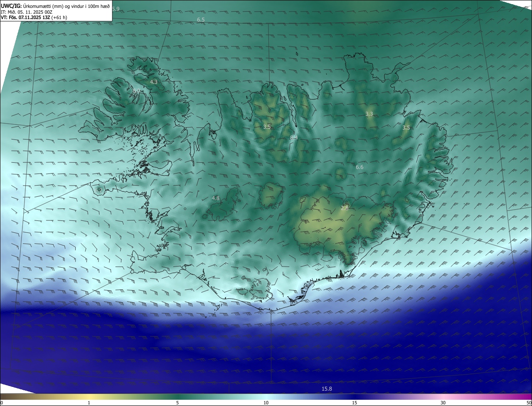Select the colorbar tick label 30
This screenshot has width=532, height=406.
[443, 403]
